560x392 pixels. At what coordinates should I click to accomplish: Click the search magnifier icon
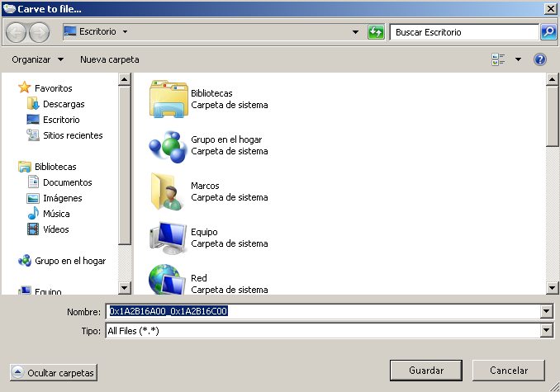(x=548, y=32)
